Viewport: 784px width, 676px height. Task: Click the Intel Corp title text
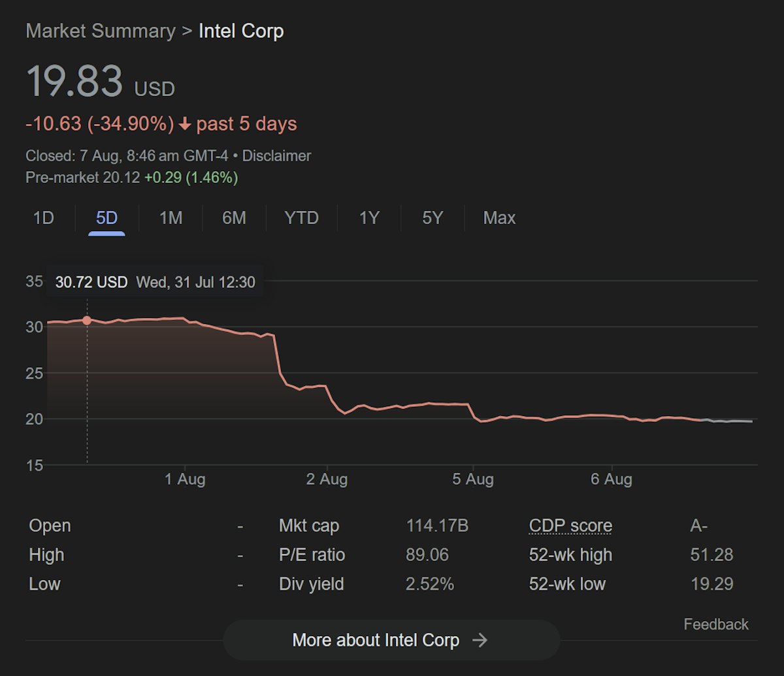point(241,31)
